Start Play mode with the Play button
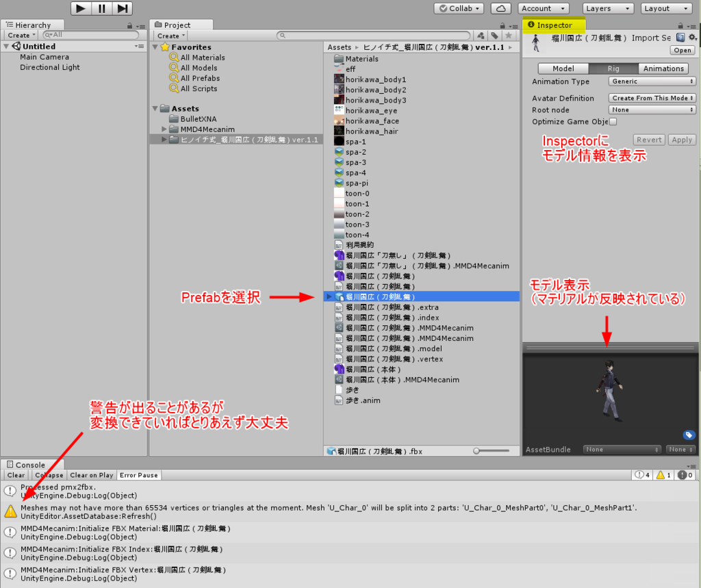701x588 pixels. 81,8
